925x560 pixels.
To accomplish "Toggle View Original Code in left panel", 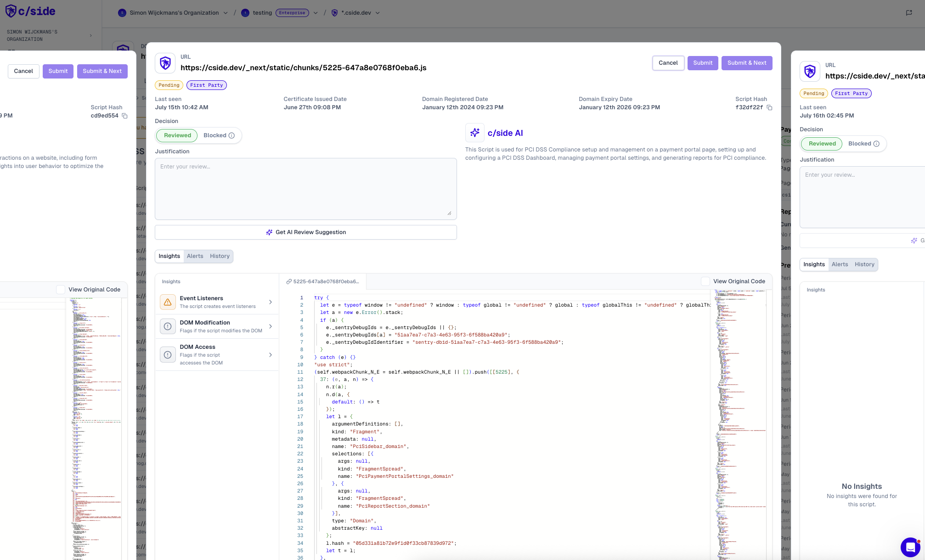I will click(x=61, y=290).
